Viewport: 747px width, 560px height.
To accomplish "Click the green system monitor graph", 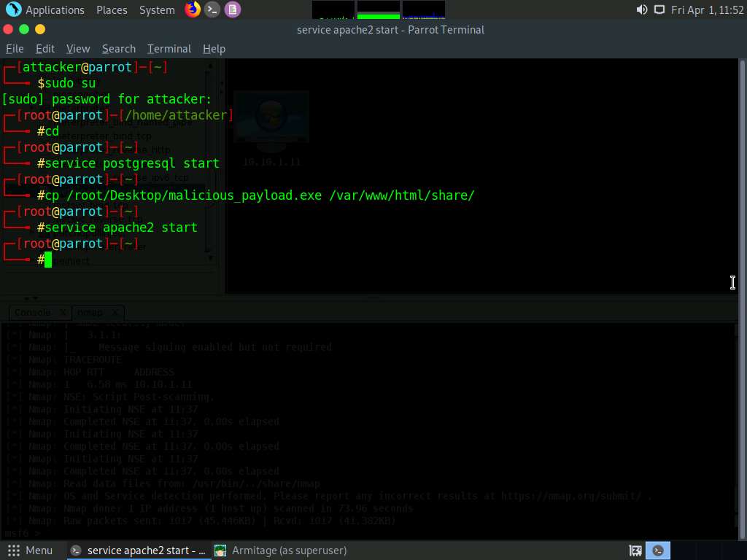I will coord(379,9).
